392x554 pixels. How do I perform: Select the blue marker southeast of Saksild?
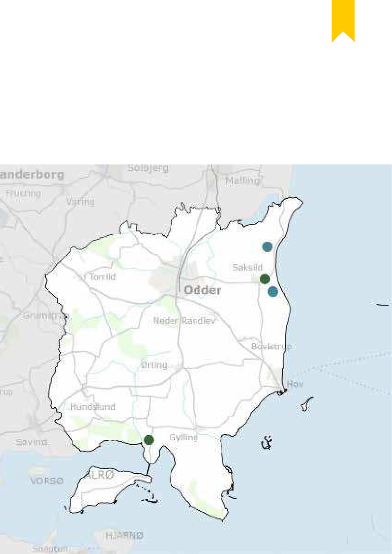click(273, 291)
